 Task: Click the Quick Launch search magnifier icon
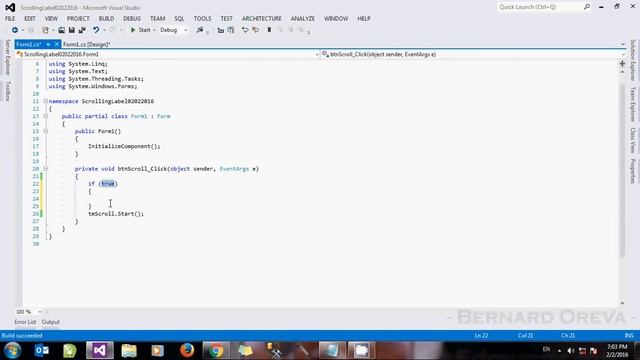[587, 7]
